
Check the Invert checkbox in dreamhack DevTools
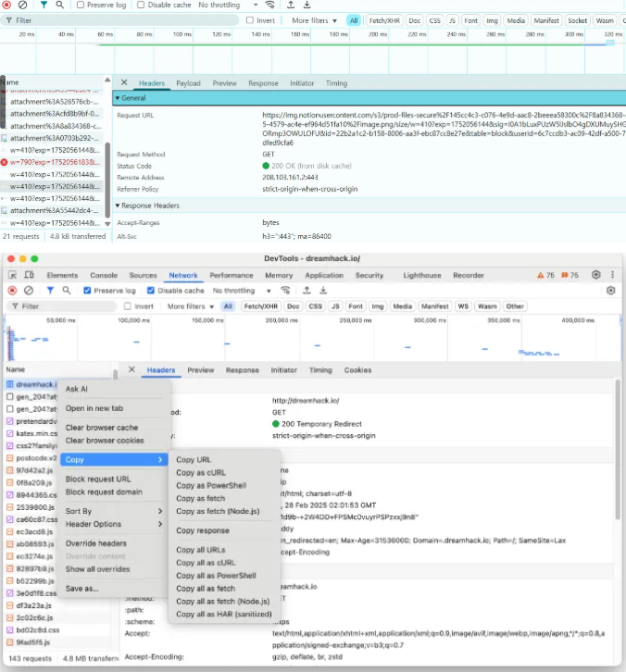[x=128, y=306]
